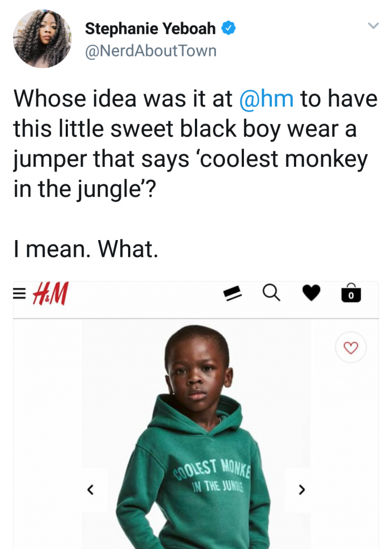Click the Stephanie Yeboah display name
This screenshot has width=392, height=549.
tap(150, 29)
